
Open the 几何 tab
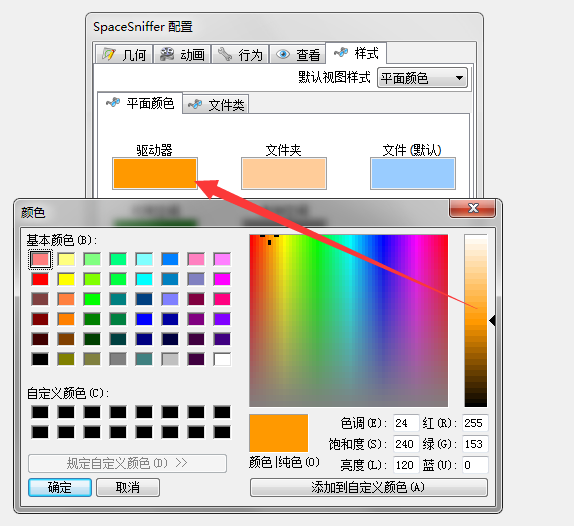pyautogui.click(x=124, y=54)
